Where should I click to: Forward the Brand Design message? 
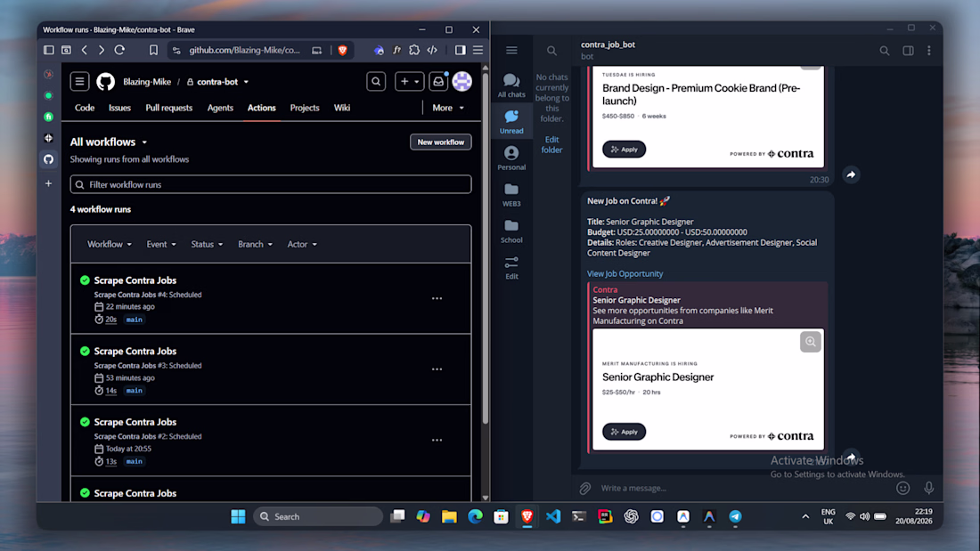coord(851,175)
